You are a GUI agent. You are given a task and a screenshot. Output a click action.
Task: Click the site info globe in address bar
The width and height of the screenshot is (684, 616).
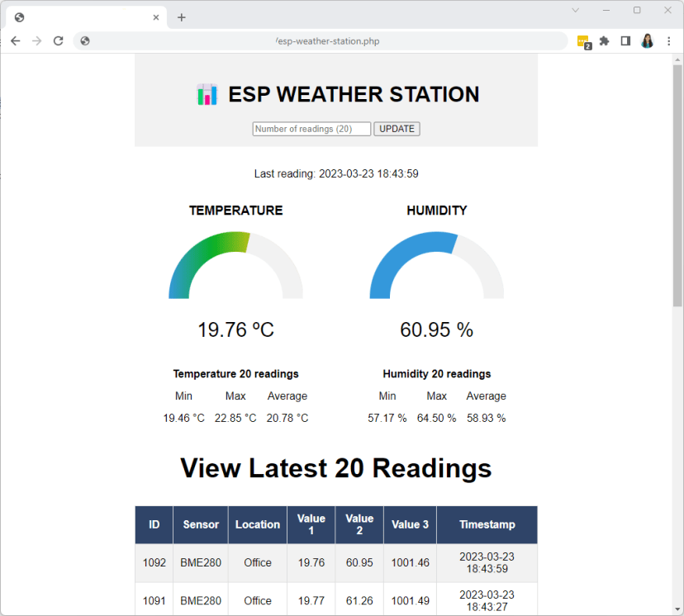click(84, 40)
